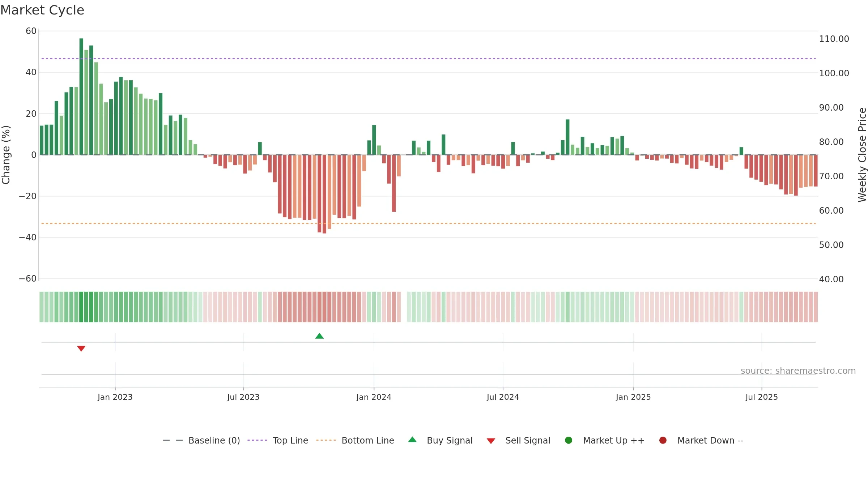Click the purple dotted line legend sample

(x=257, y=440)
